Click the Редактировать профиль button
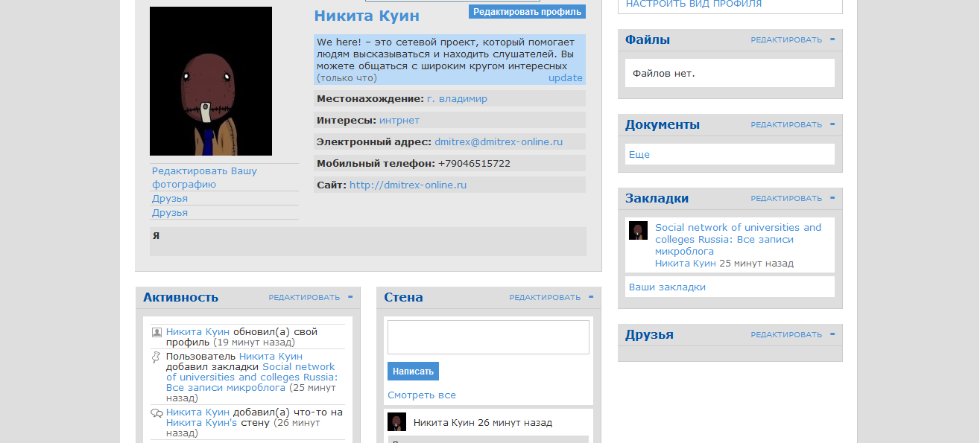980x443 pixels. coord(527,12)
